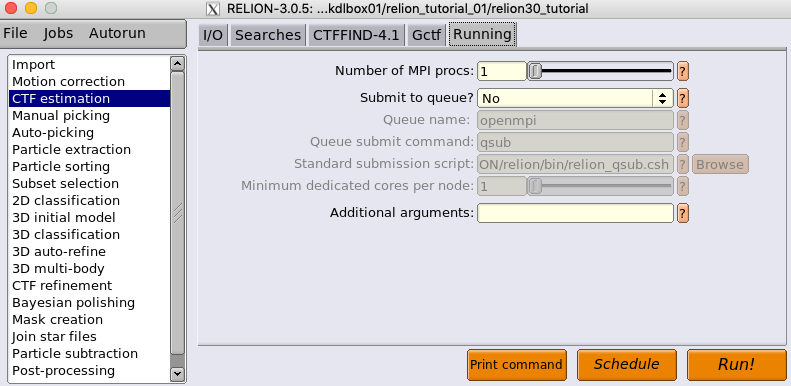Click the Run! button
791x386 pixels.
(737, 365)
